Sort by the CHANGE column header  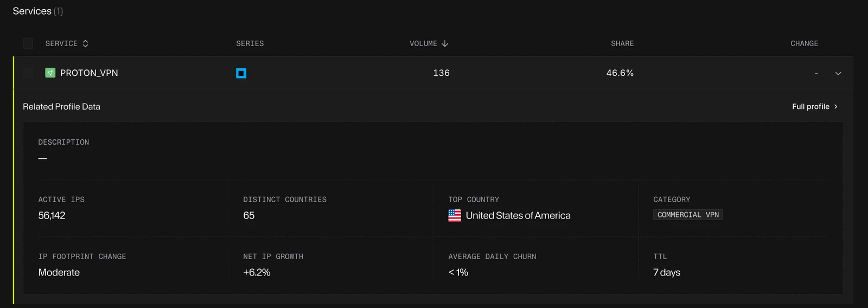pyautogui.click(x=804, y=43)
